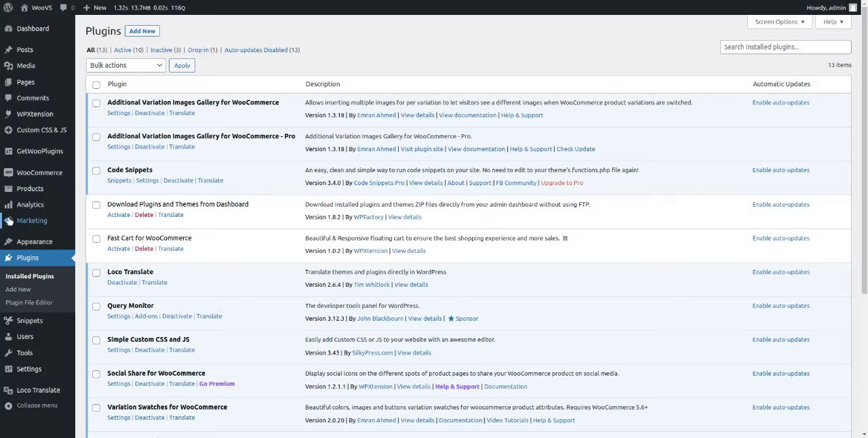
Task: Deactivate the Query Monitor plugin
Action: tap(176, 316)
